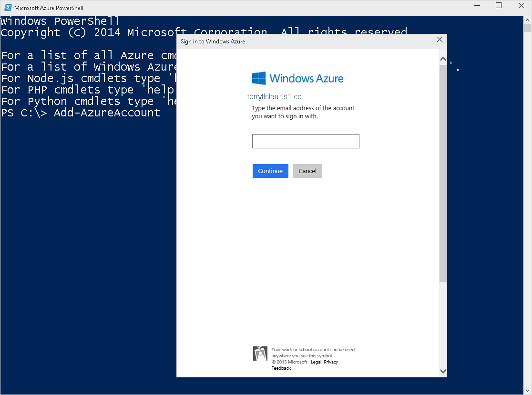Click the Windows Azure logo
The width and height of the screenshot is (532, 395).
tap(297, 78)
